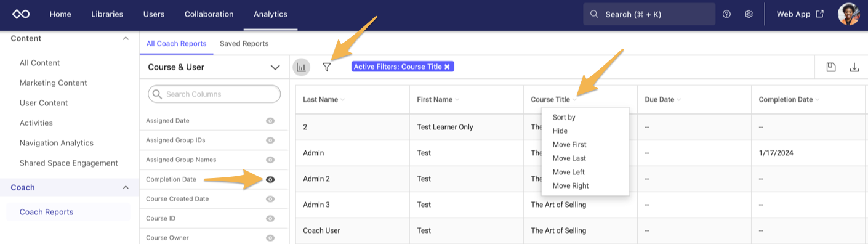Toggle visibility of Completion Date column
Screen dimensions: 868x244
[270, 179]
